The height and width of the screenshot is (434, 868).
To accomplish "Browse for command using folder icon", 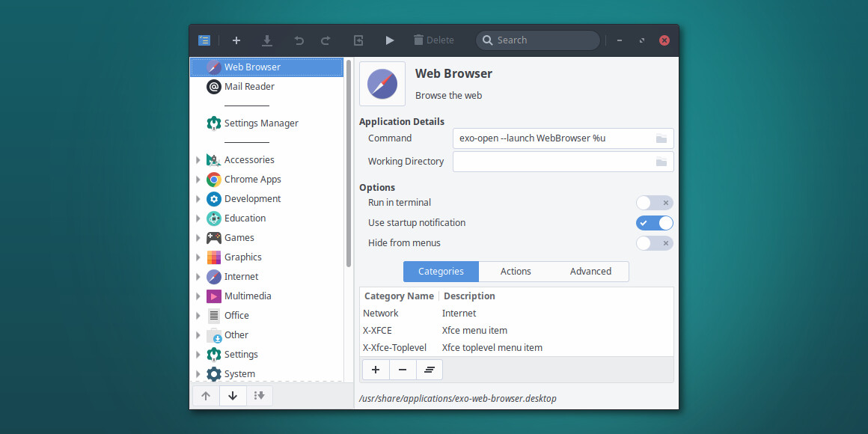I will coord(661,138).
